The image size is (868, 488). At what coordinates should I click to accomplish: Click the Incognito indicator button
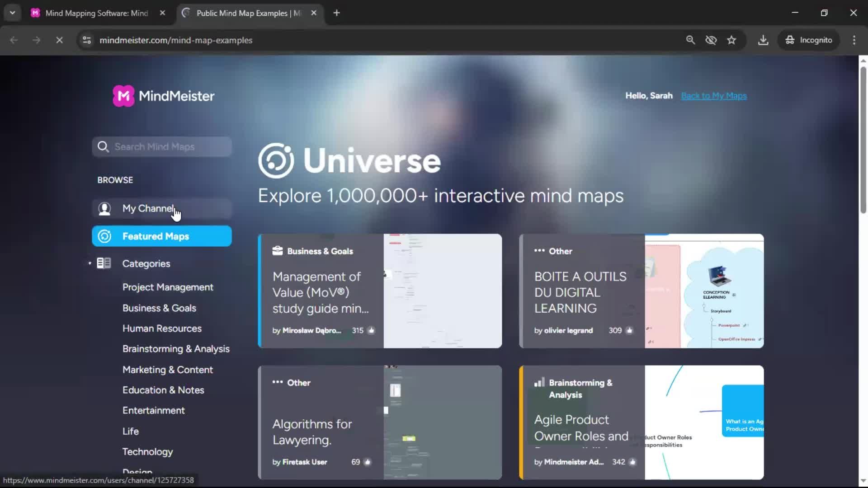(809, 40)
